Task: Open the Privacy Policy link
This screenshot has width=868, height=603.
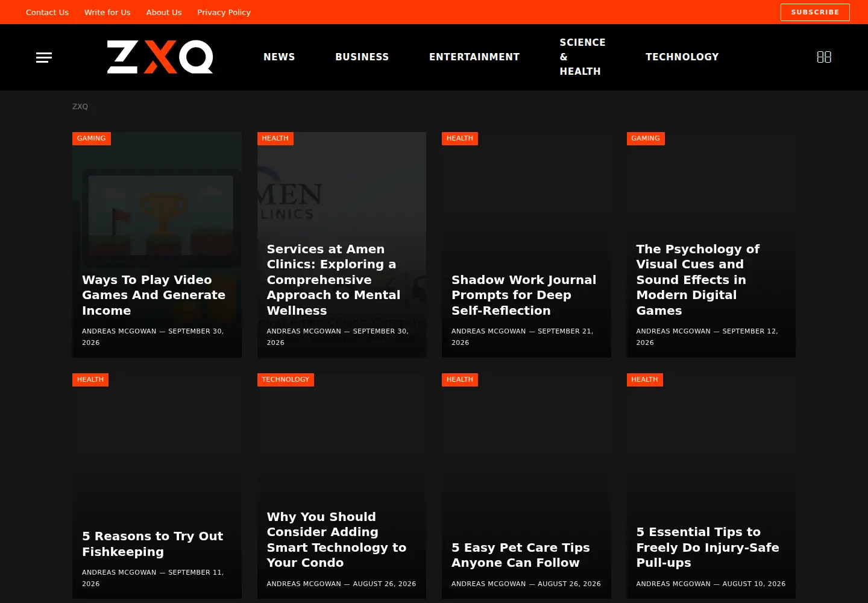Action: [x=224, y=12]
